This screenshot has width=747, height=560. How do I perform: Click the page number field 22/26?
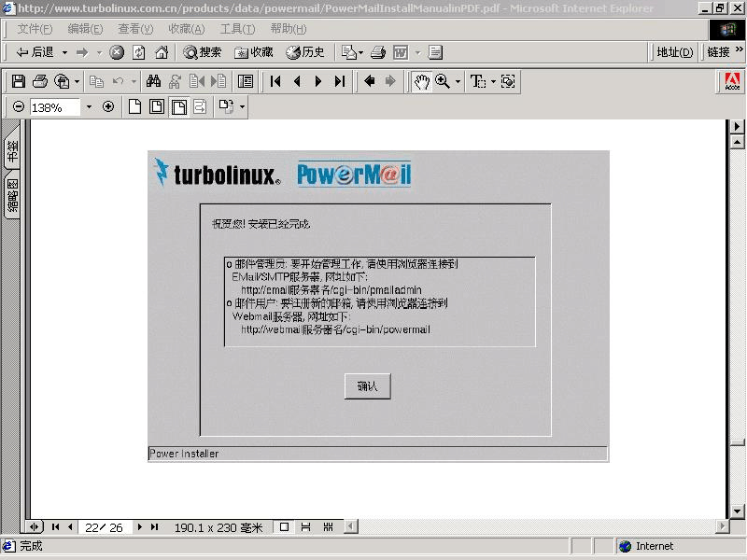[x=104, y=527]
